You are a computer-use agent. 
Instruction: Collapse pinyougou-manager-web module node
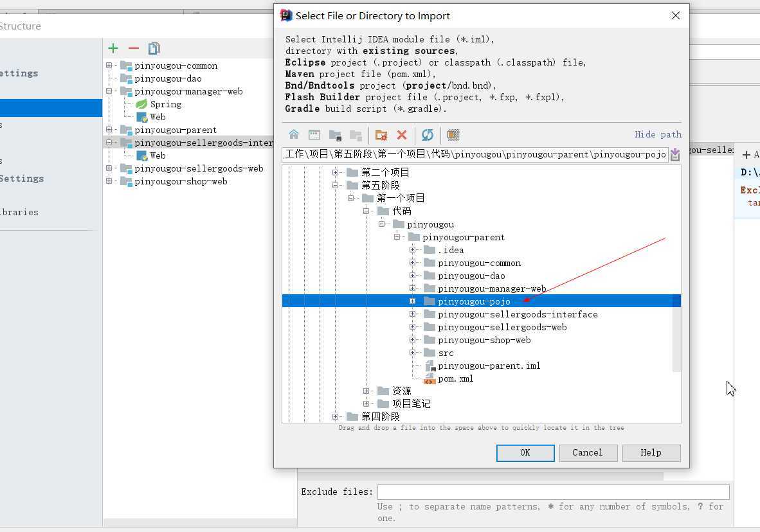click(x=109, y=91)
